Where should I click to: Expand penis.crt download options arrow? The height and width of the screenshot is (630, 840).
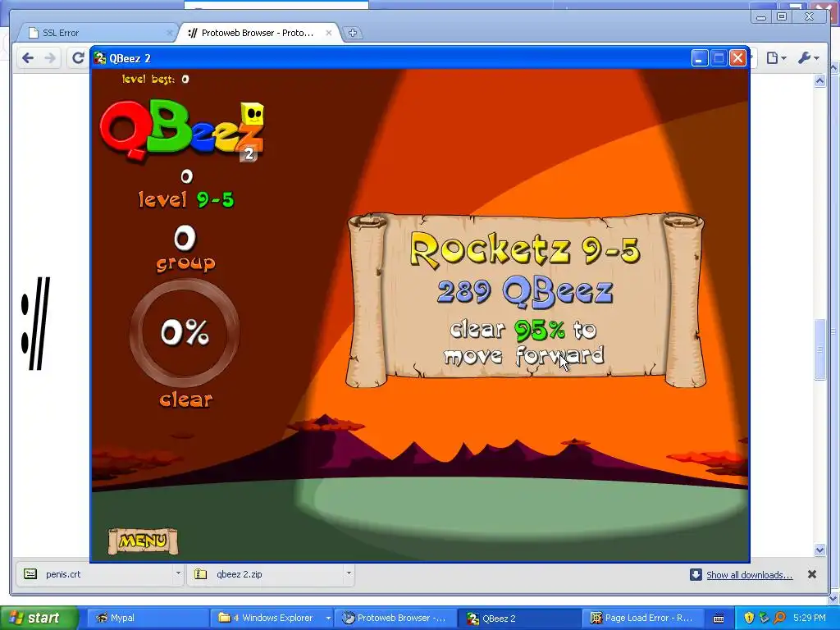178,573
